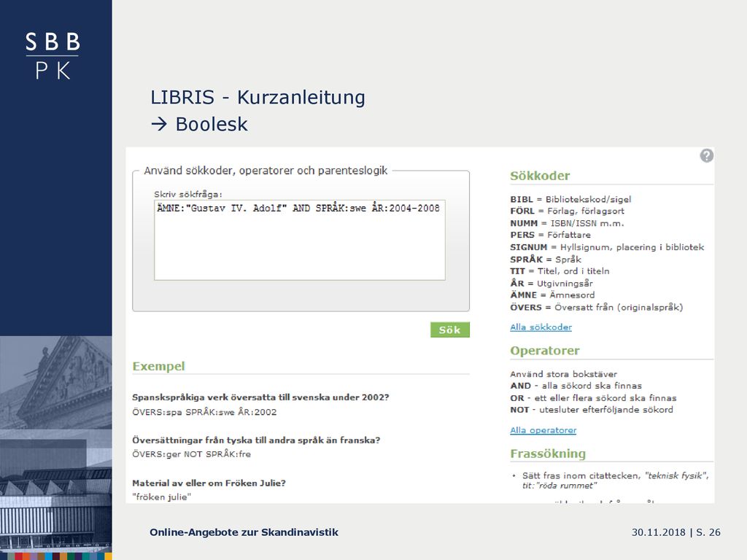Click 'NUMM = ISBN/ISSN m.m.' row
This screenshot has width=747, height=560.
(x=567, y=223)
